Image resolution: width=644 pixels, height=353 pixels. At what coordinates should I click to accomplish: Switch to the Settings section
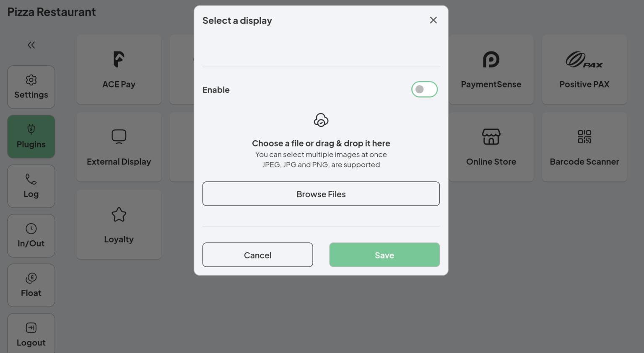tap(31, 87)
